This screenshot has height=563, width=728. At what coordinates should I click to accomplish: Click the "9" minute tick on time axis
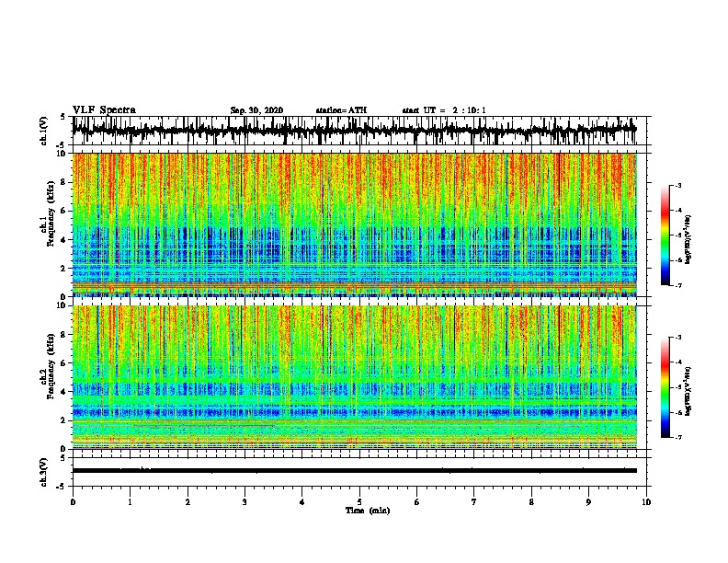[588, 502]
